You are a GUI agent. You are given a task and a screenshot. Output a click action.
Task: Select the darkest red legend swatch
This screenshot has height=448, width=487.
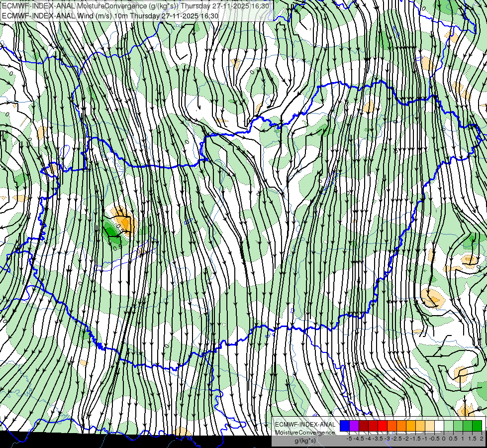coord(364,426)
